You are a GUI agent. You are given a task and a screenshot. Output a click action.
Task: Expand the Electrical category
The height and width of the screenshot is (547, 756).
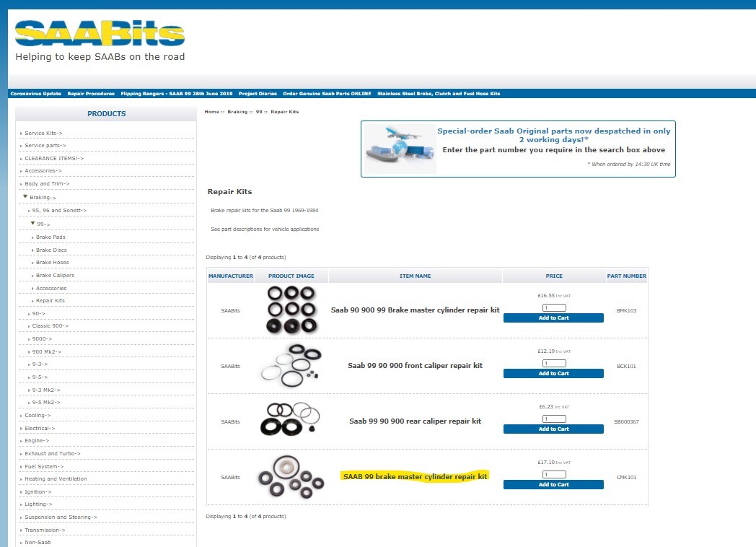[40, 429]
